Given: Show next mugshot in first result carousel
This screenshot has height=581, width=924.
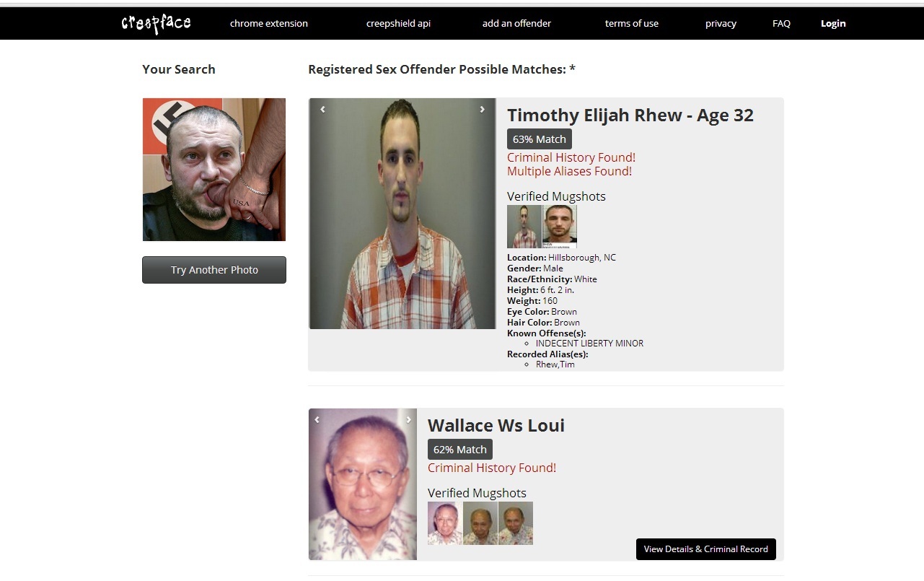Looking at the screenshot, I should (x=483, y=110).
